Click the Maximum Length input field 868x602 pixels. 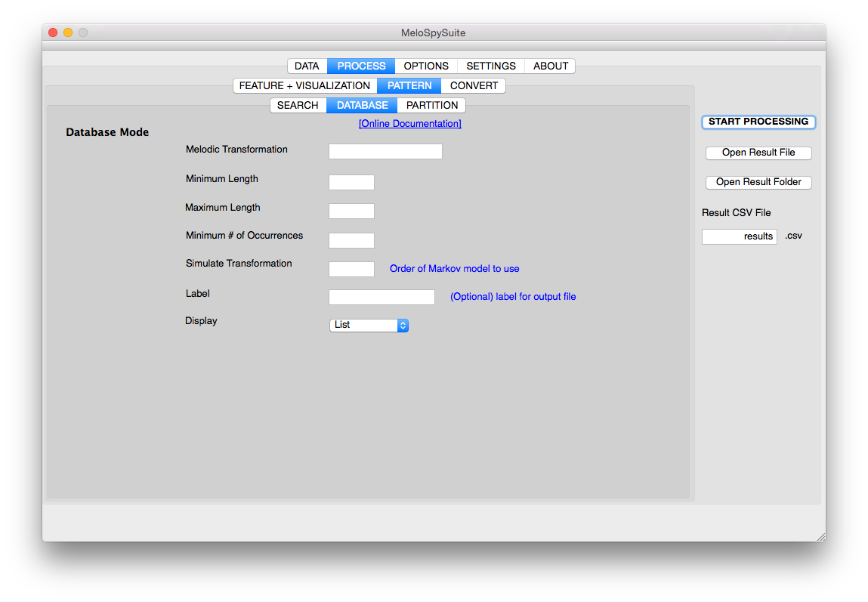click(x=351, y=211)
